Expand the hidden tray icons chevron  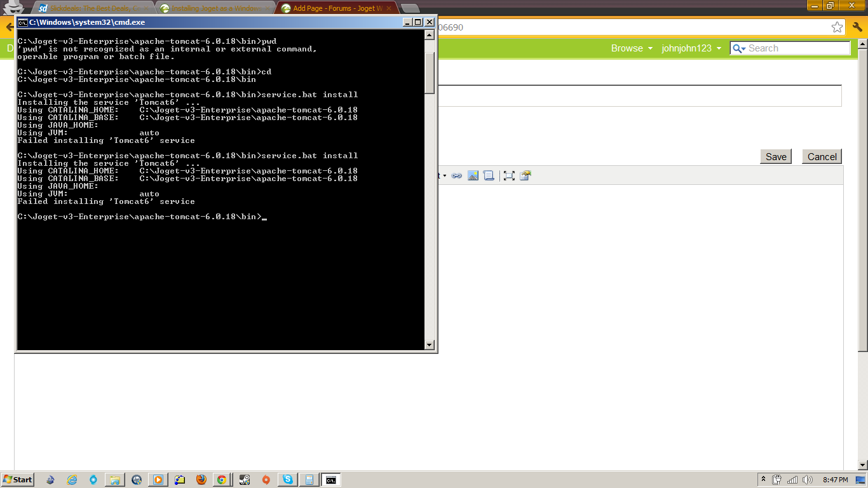763,480
